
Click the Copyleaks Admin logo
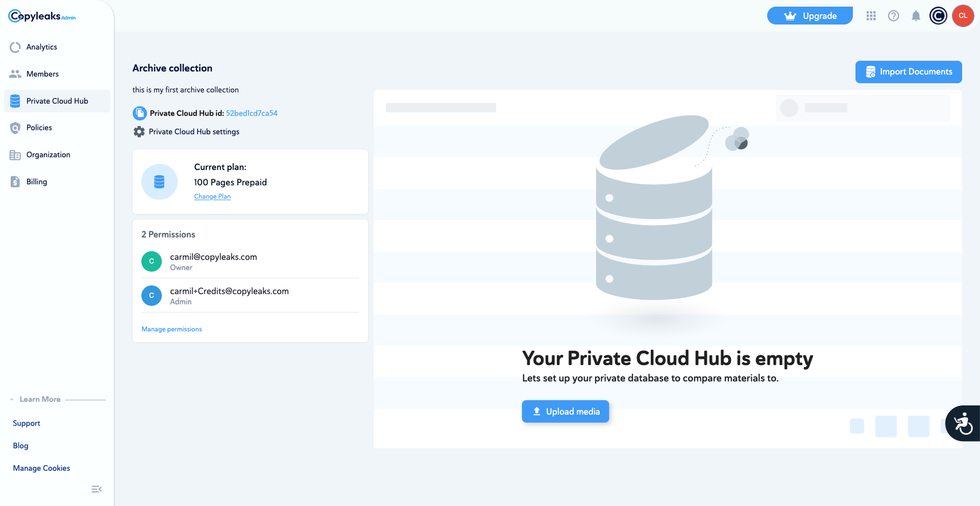(42, 16)
